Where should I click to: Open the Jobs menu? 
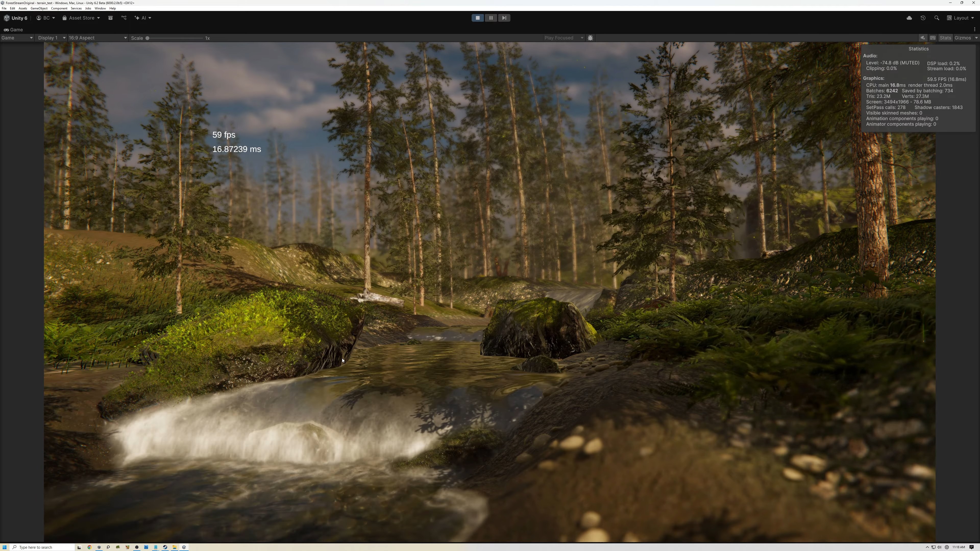[x=88, y=8]
